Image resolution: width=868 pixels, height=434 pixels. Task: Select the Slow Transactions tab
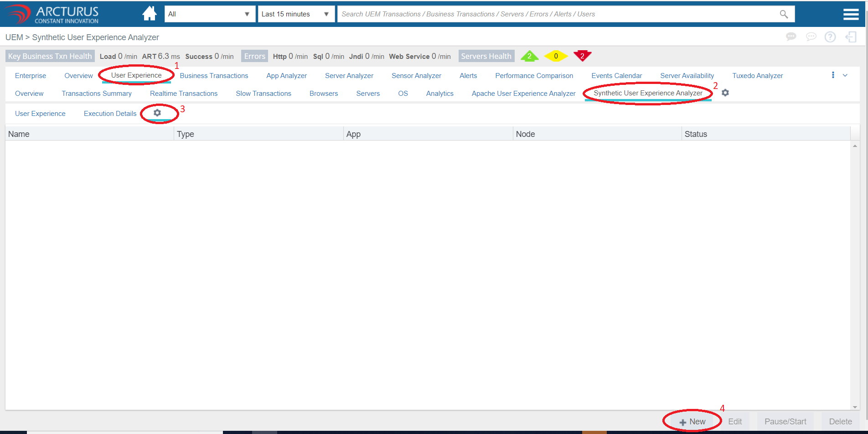pos(263,94)
